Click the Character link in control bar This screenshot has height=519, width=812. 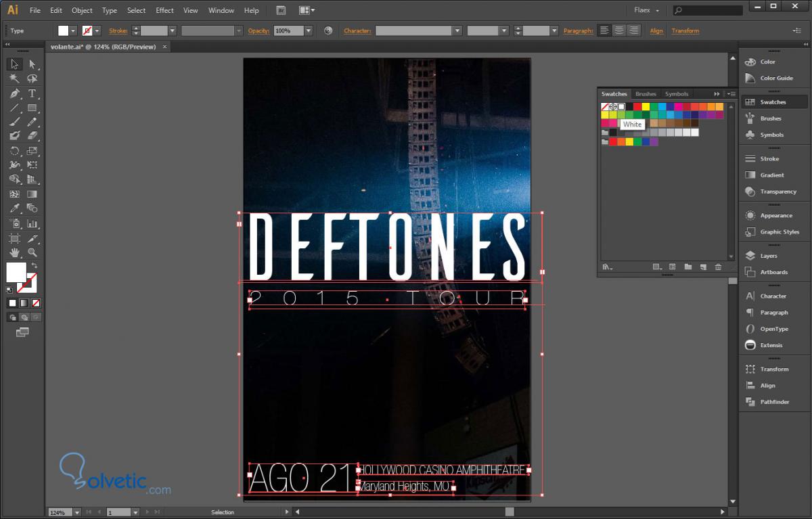[x=357, y=31]
